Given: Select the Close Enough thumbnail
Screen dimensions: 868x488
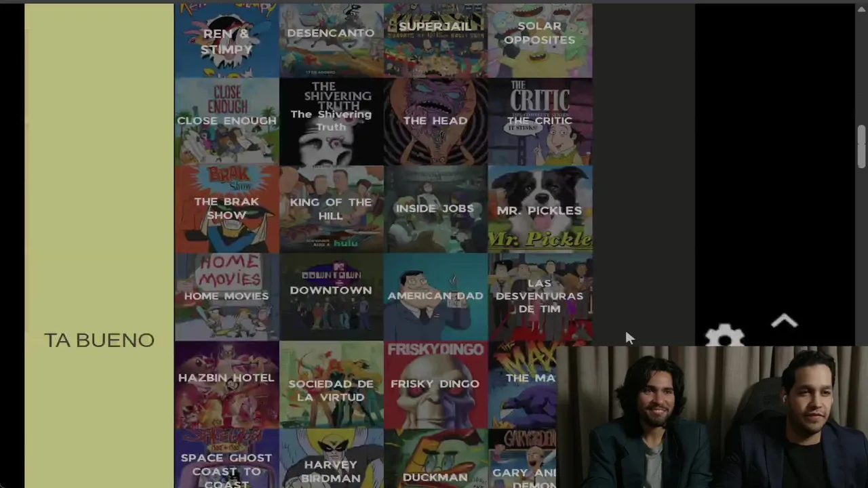Looking at the screenshot, I should [x=226, y=121].
